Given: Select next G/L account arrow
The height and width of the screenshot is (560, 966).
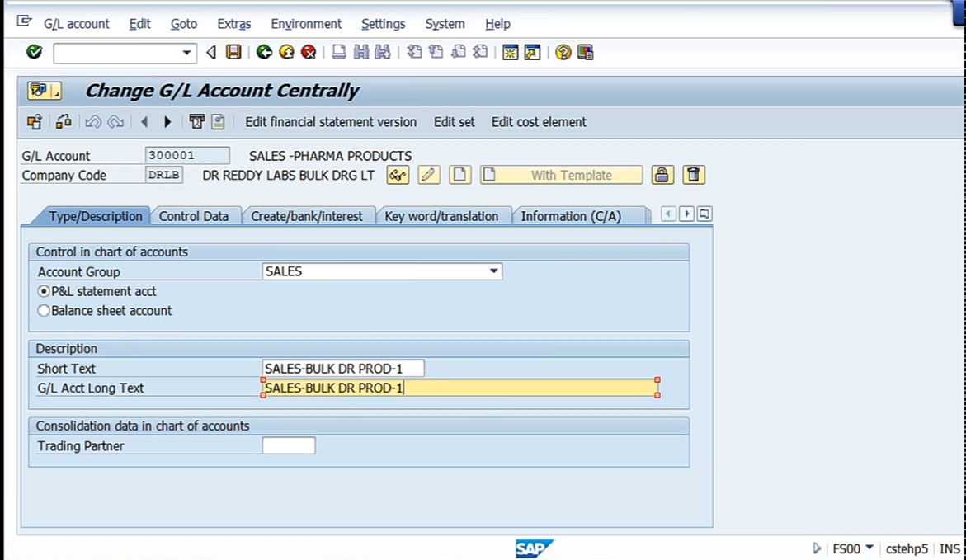Looking at the screenshot, I should pos(167,122).
